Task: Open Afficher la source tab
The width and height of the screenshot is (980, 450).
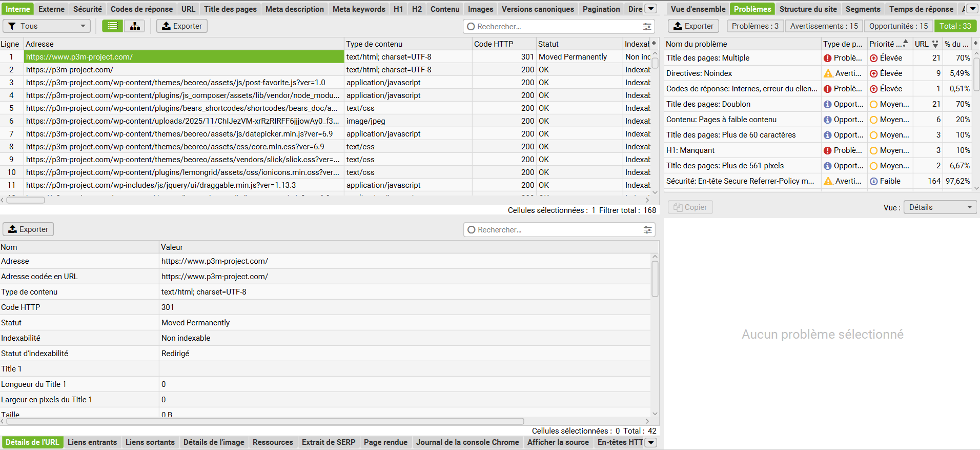Action: pyautogui.click(x=558, y=442)
